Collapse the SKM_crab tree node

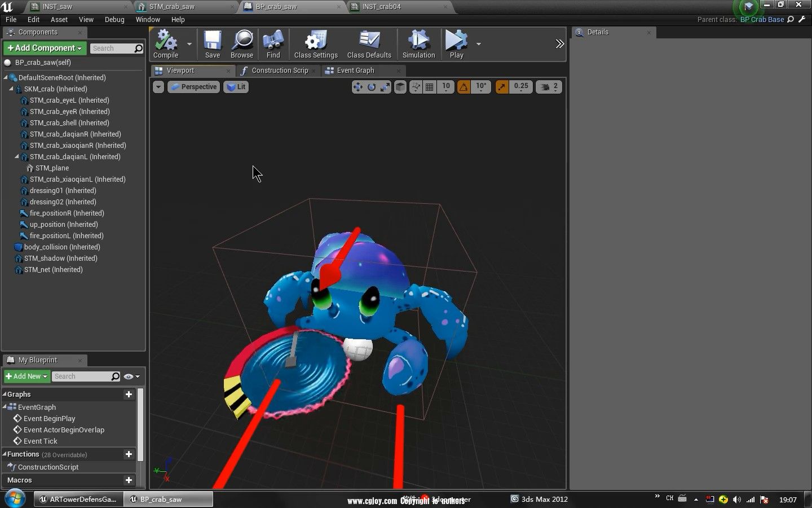click(11, 89)
